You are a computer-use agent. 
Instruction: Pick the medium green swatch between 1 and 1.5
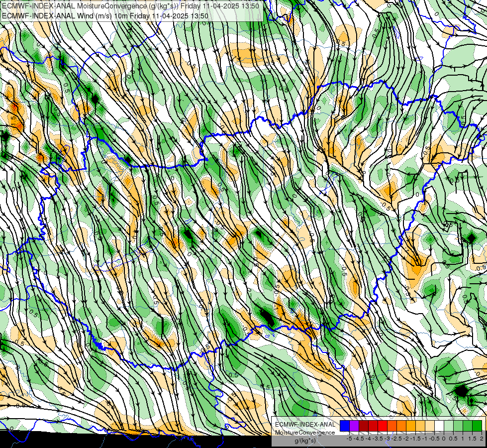click(468, 426)
